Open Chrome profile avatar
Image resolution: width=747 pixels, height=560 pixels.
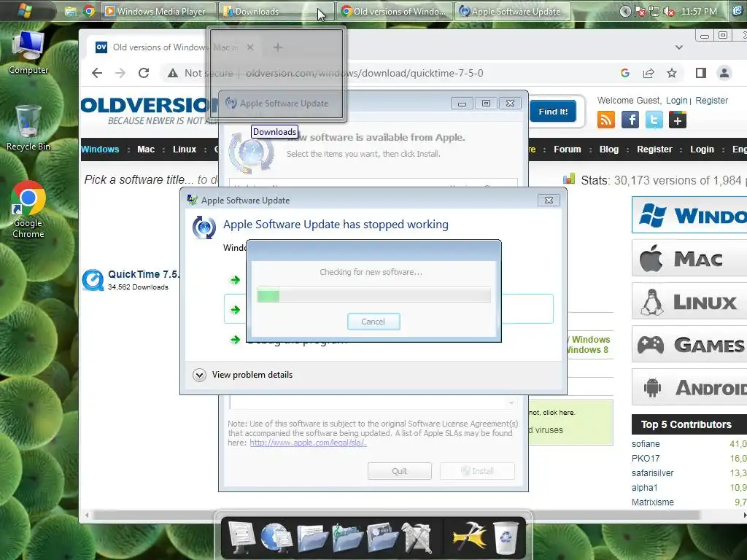pyautogui.click(x=724, y=73)
